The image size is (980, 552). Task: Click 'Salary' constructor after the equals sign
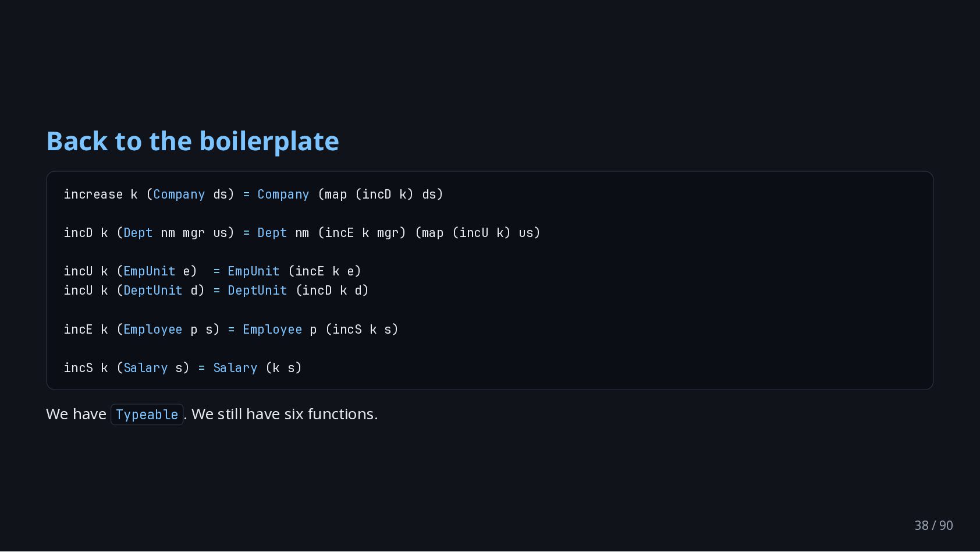(235, 368)
